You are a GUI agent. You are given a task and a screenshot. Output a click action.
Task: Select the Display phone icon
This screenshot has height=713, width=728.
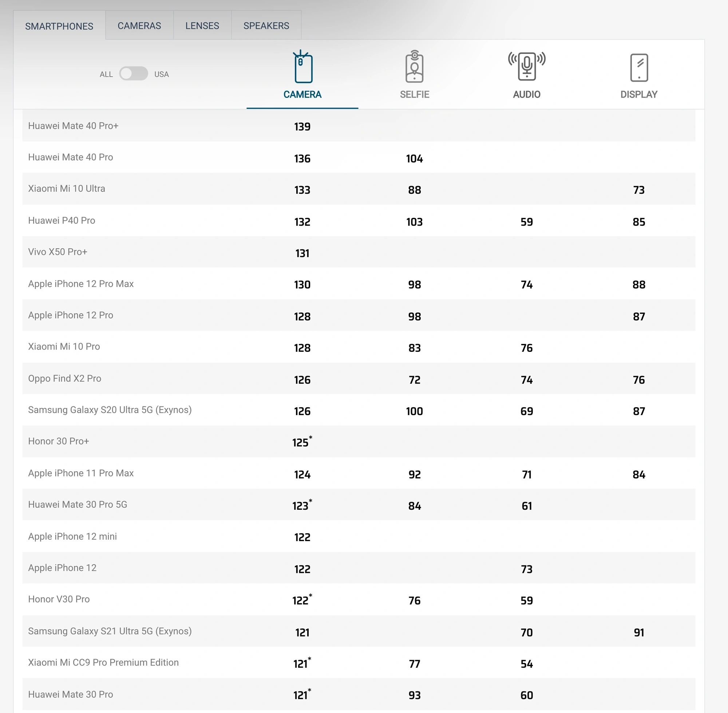(639, 67)
